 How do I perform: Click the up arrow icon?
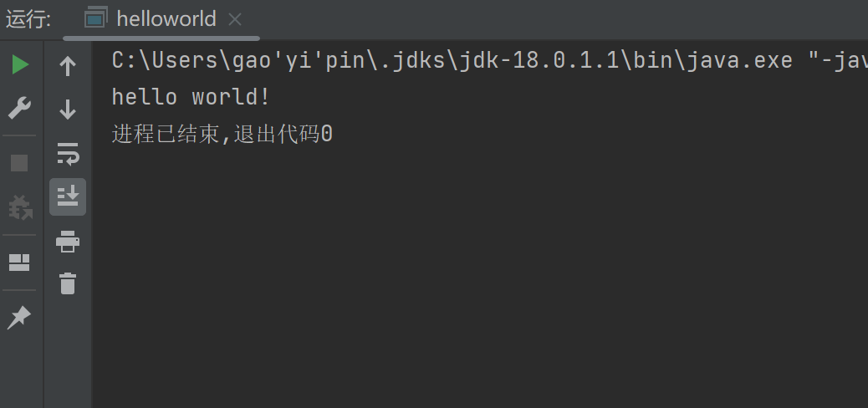[x=68, y=66]
